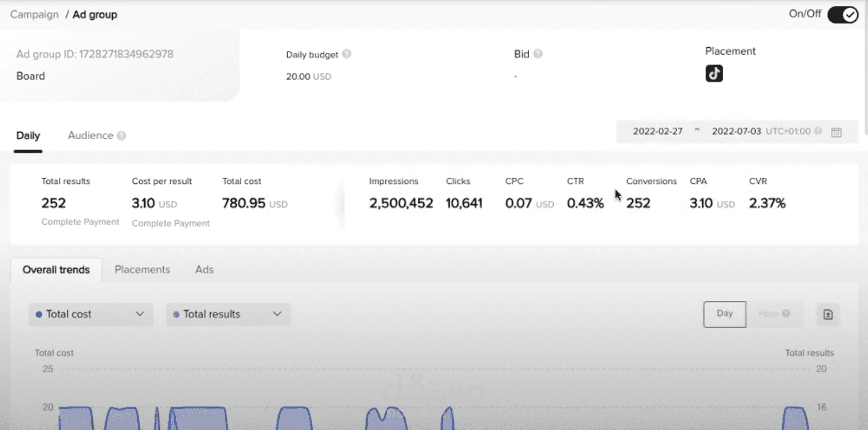Switch to the Audience tab
Screen dimensions: 868x430
pos(90,135)
